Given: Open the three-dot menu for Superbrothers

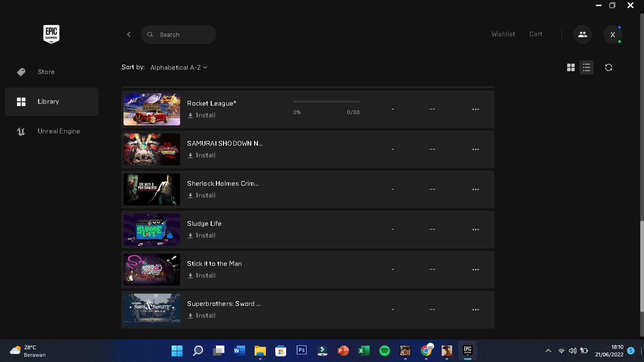Looking at the screenshot, I should point(476,310).
